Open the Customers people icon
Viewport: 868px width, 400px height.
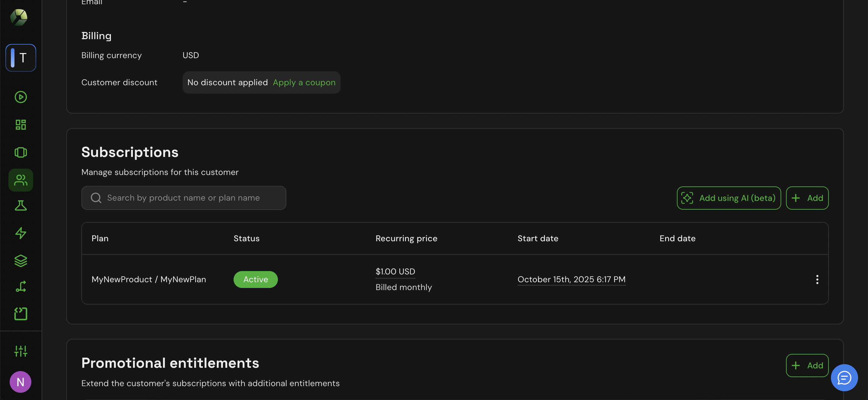coord(20,180)
